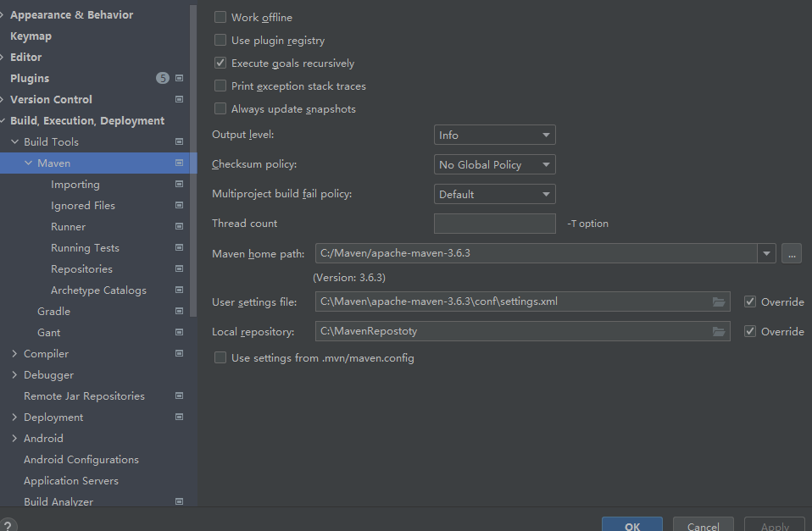
Task: Open the Checksum policy dropdown
Action: (x=494, y=164)
